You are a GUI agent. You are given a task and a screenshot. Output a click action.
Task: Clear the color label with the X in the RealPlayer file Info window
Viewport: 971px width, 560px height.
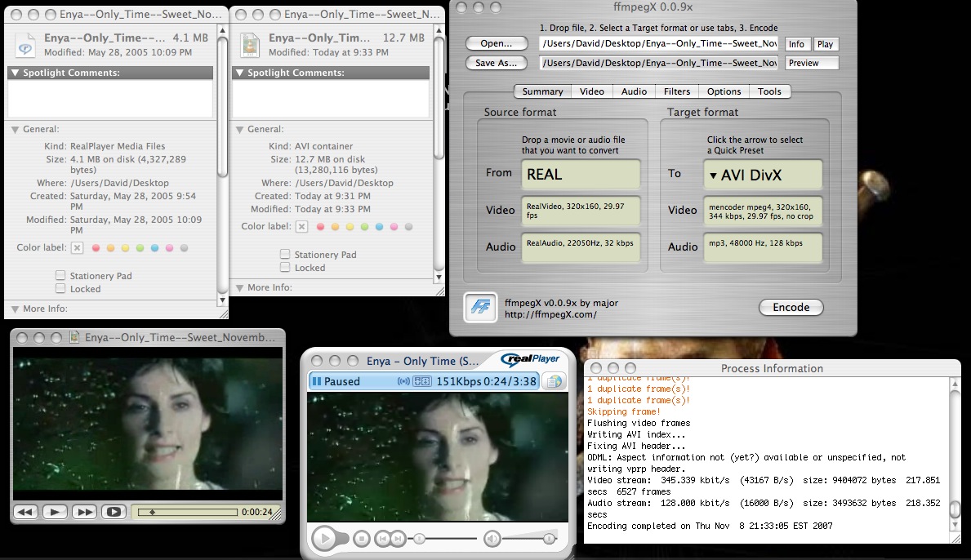[77, 247]
